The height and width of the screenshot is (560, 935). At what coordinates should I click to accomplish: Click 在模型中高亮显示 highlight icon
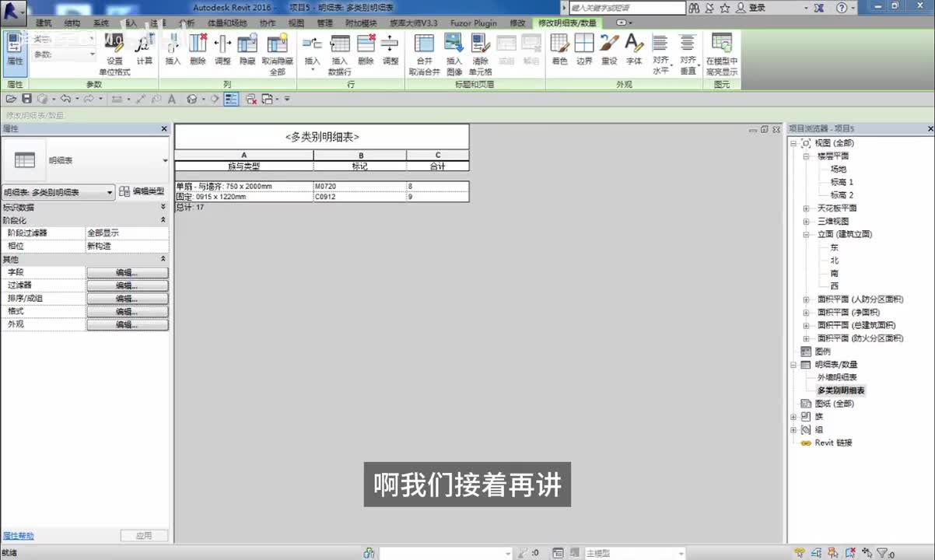(722, 54)
